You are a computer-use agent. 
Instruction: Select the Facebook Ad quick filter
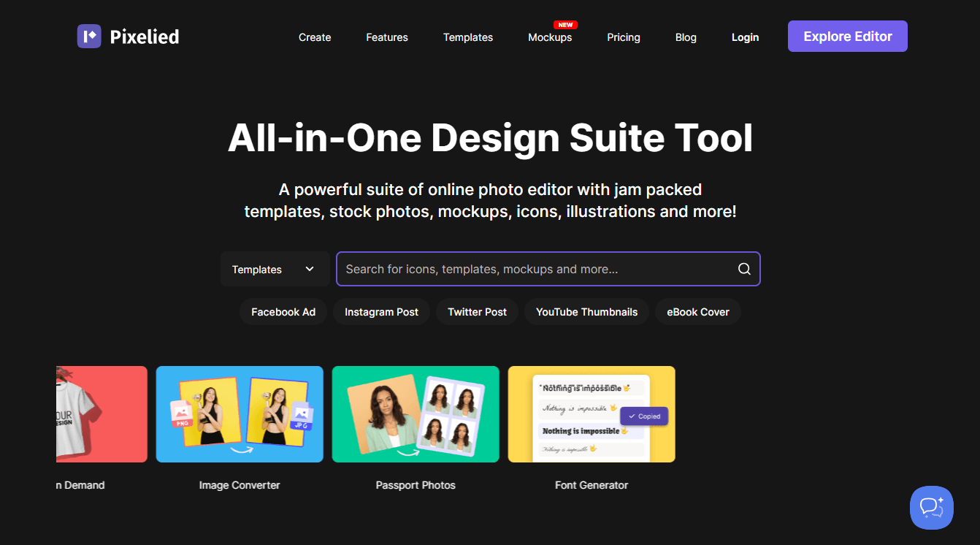click(283, 311)
